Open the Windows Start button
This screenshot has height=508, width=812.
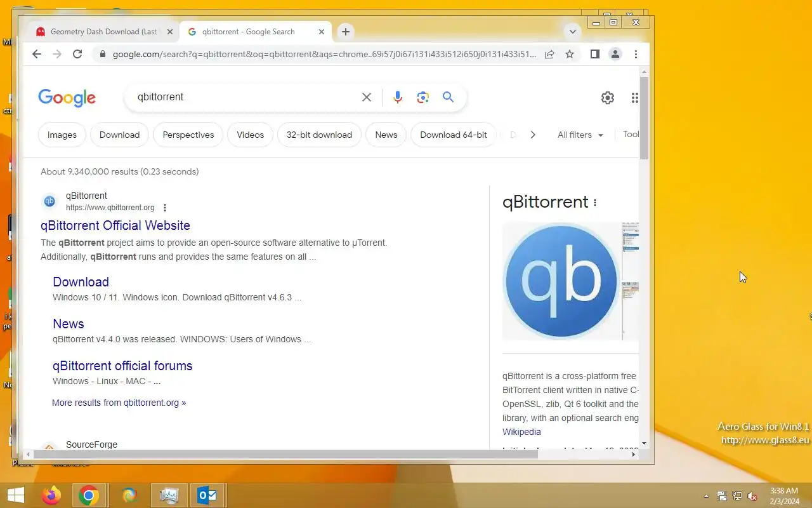coord(16,495)
